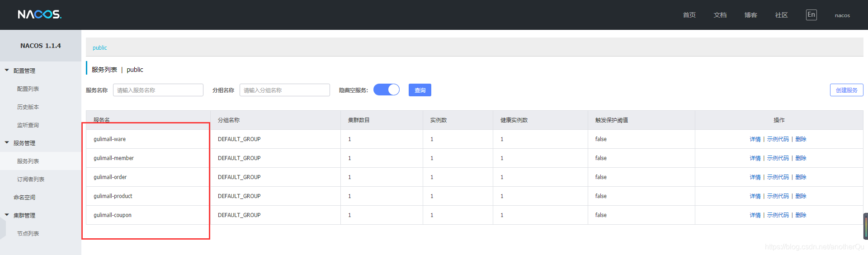Image resolution: width=868 pixels, height=255 pixels.
Task: Open 示例代码 for gulimall-order
Action: click(x=778, y=177)
